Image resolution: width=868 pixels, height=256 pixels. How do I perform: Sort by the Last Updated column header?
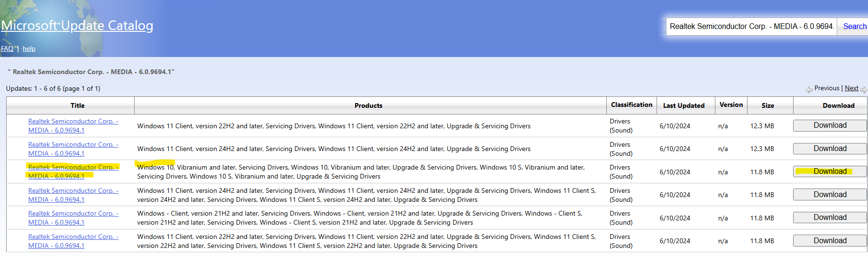click(684, 105)
